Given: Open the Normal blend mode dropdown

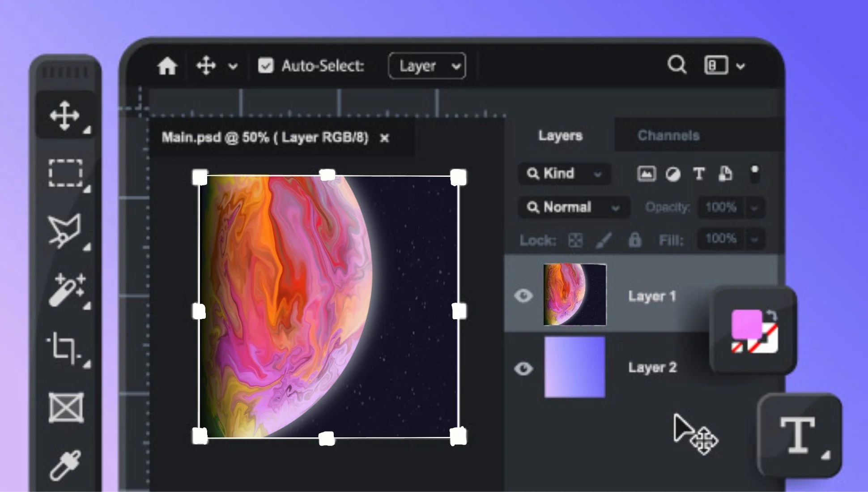Looking at the screenshot, I should pyautogui.click(x=574, y=207).
